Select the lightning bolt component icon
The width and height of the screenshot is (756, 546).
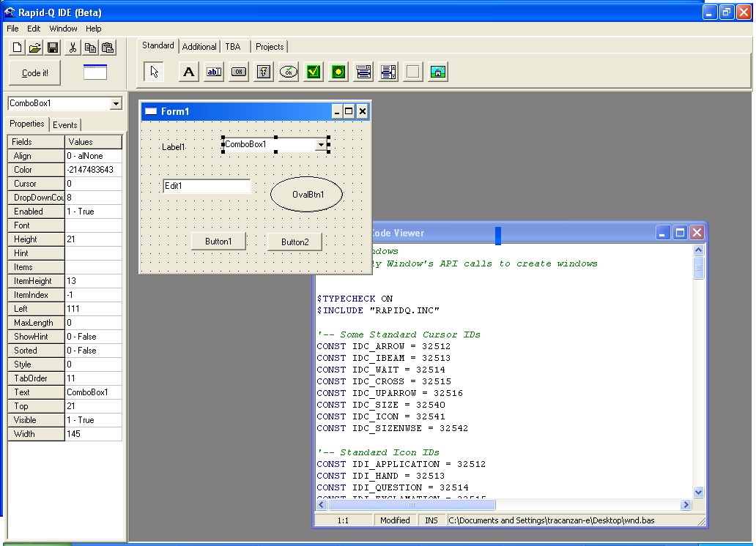(264, 72)
